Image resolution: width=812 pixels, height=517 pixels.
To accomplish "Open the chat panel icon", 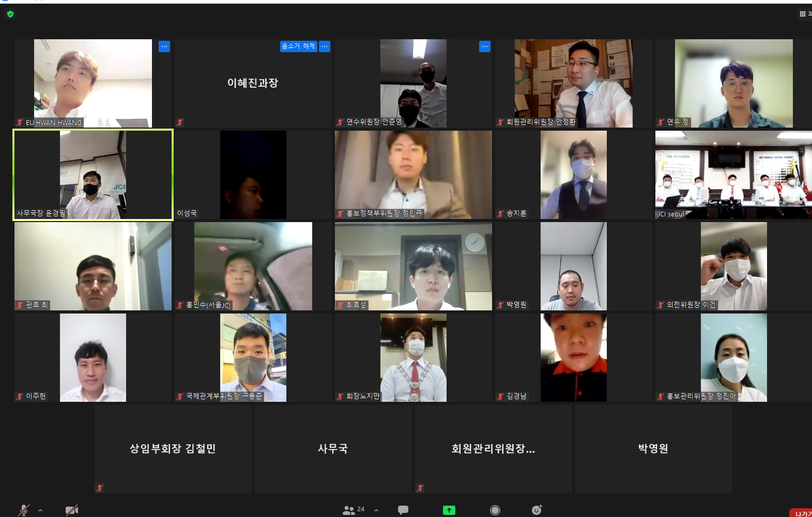I will [x=403, y=510].
